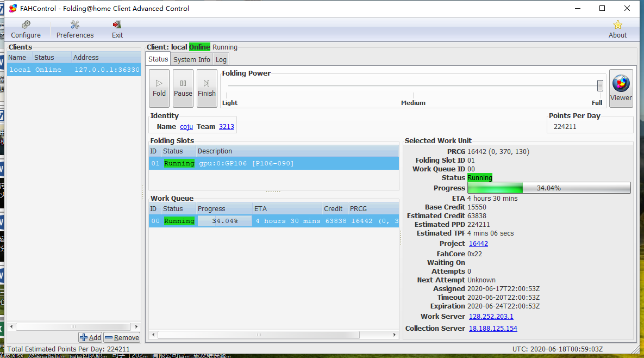Pause folding with the Pause button

pyautogui.click(x=183, y=88)
